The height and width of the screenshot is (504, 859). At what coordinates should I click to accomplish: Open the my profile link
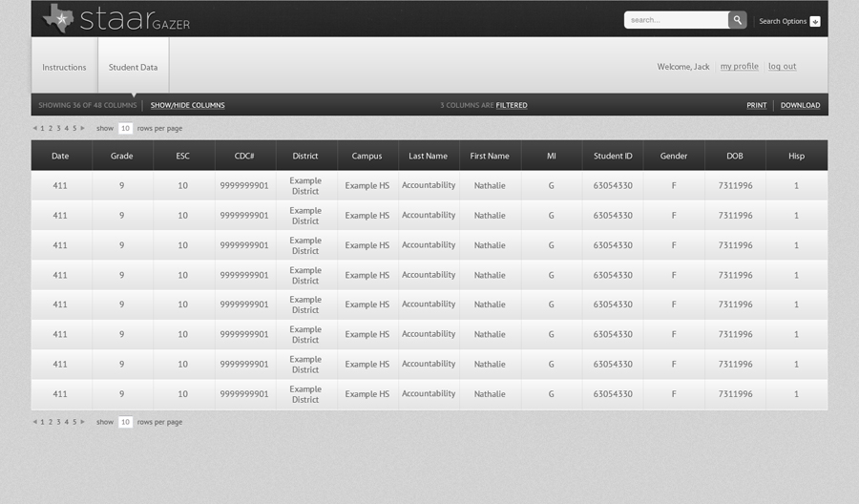tap(739, 66)
